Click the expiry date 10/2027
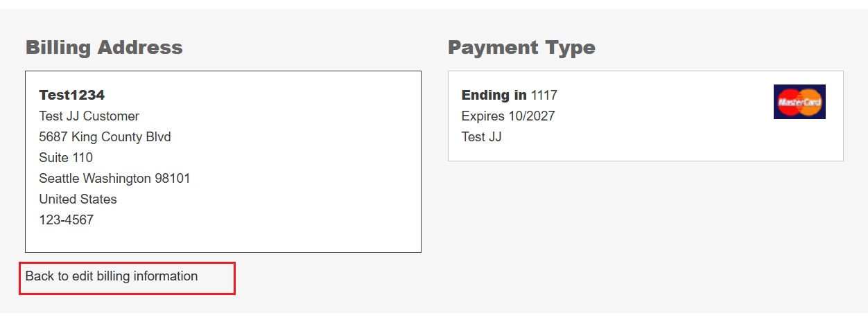 (x=532, y=116)
